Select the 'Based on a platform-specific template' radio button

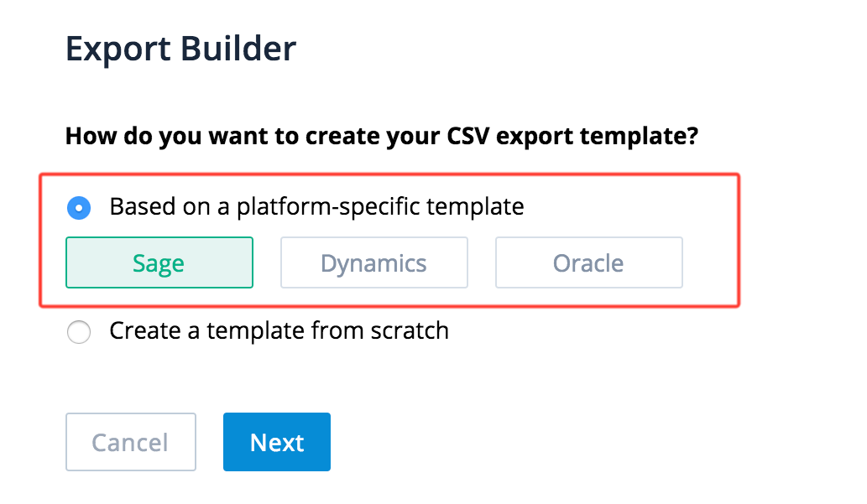pos(78,207)
